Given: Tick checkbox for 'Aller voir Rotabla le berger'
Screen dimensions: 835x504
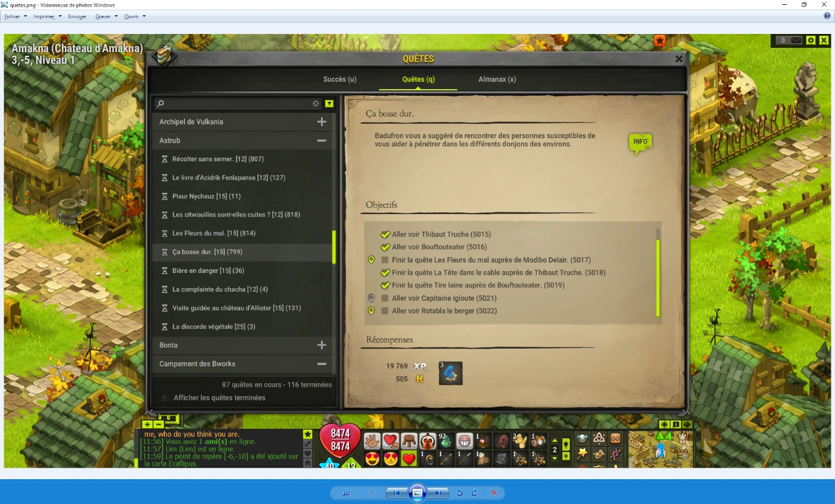Looking at the screenshot, I should (385, 311).
